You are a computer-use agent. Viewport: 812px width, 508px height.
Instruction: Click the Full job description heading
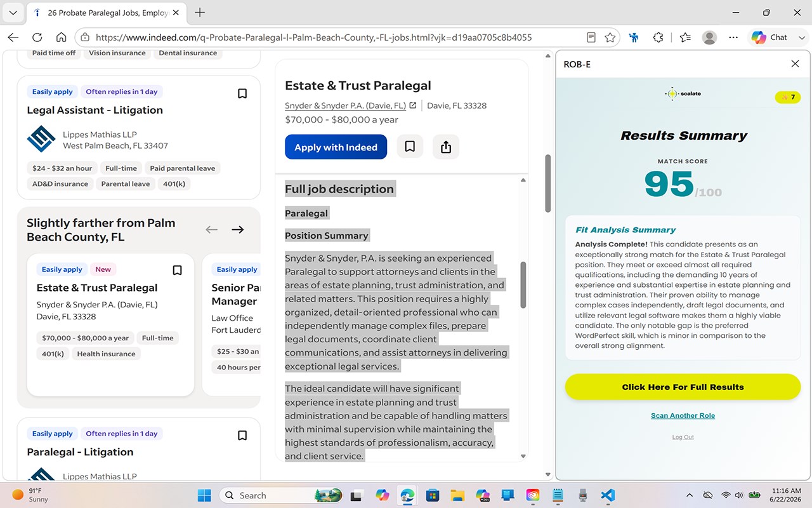point(339,189)
